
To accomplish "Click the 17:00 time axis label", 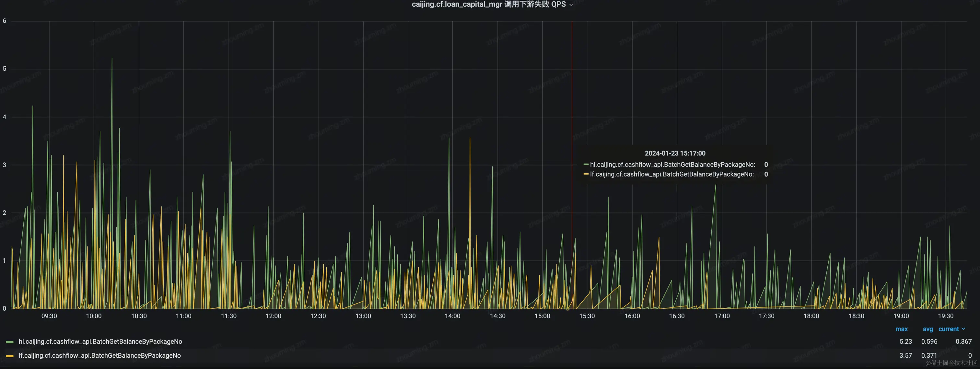I will pyautogui.click(x=722, y=316).
